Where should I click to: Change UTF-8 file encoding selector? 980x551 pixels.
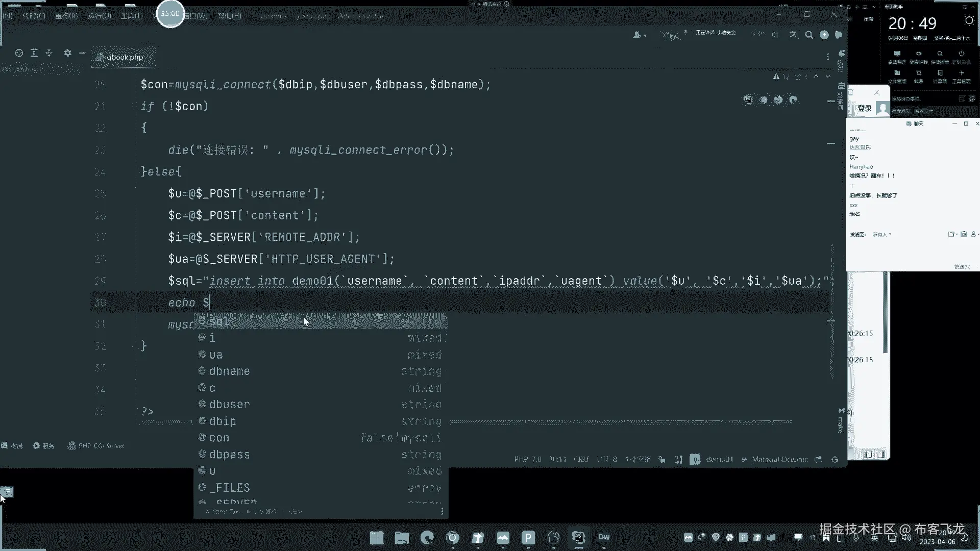pos(606,460)
